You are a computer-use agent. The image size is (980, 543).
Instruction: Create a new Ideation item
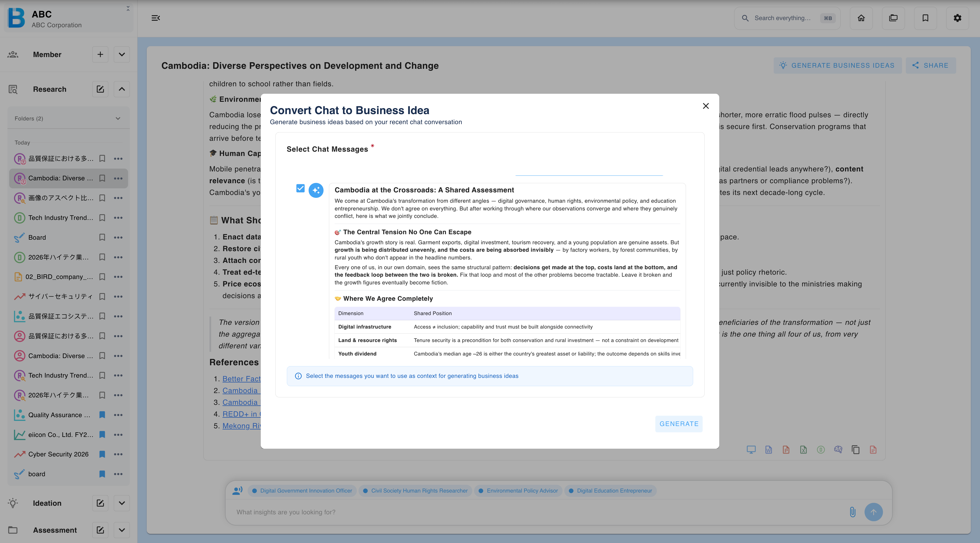pos(100,503)
